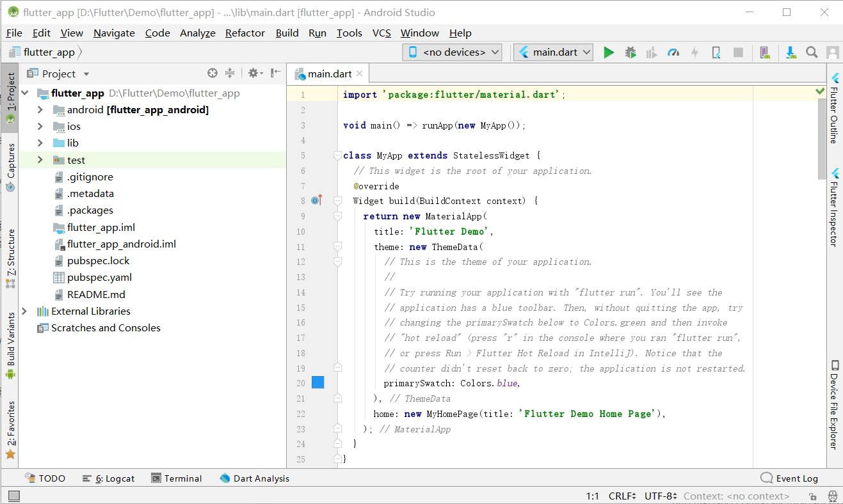Toggle the 1: Project side tool window
Viewport: 843px width, 504px height.
(10, 98)
